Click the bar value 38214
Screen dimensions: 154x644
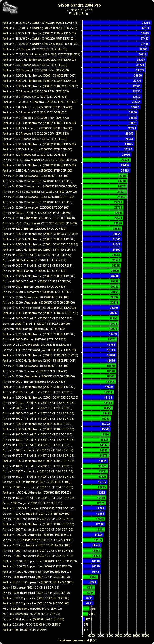146,23
